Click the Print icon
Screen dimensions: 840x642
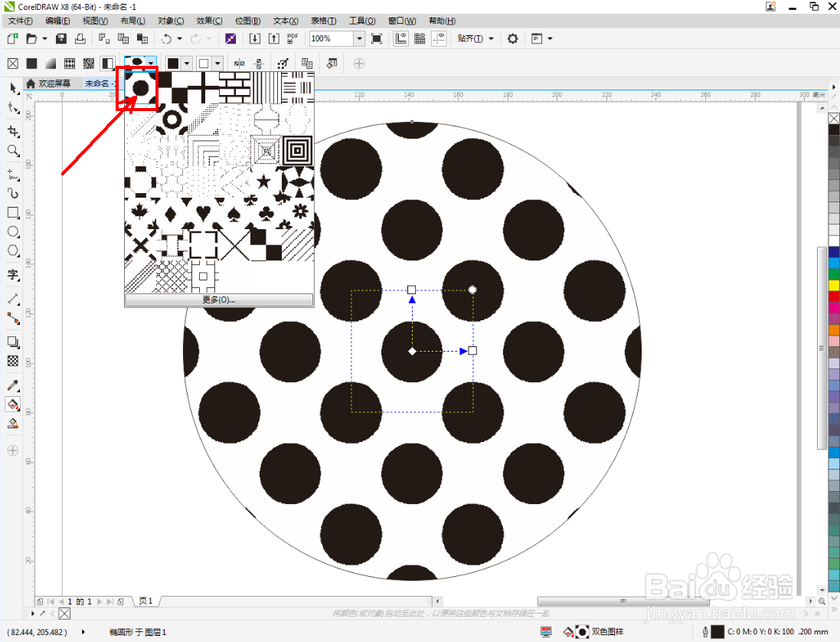pyautogui.click(x=80, y=38)
